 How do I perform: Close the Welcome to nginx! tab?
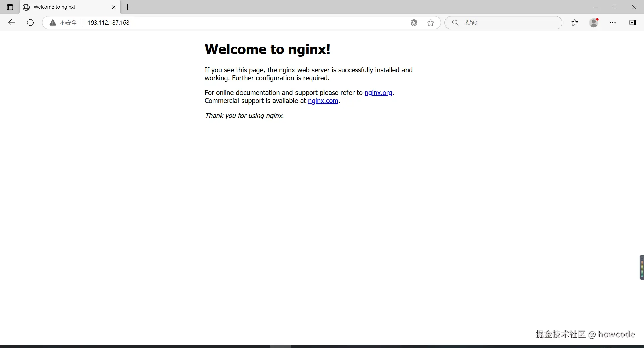114,7
